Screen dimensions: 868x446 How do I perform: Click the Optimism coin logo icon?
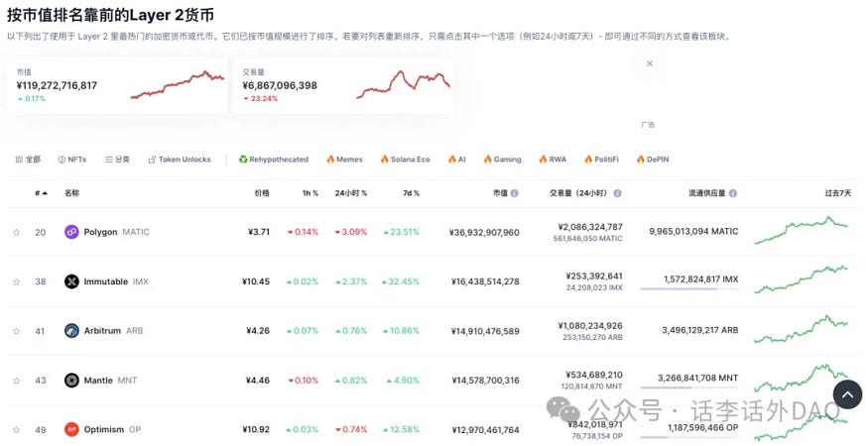click(x=71, y=429)
